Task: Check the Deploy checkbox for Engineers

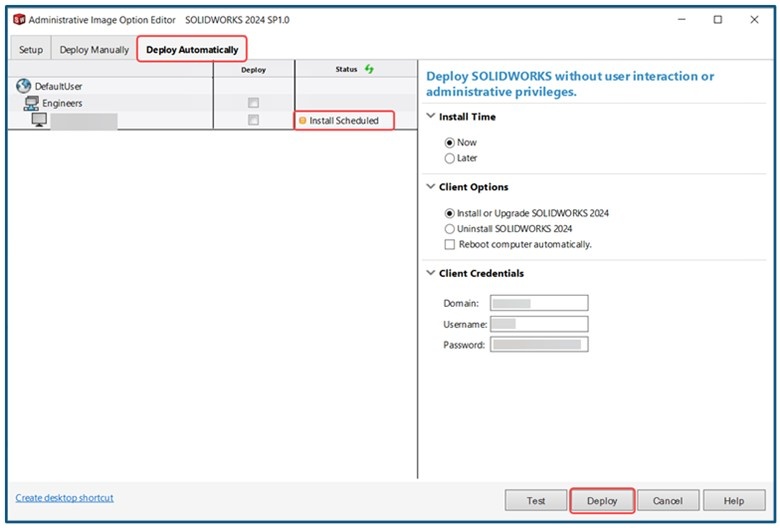Action: pos(253,103)
